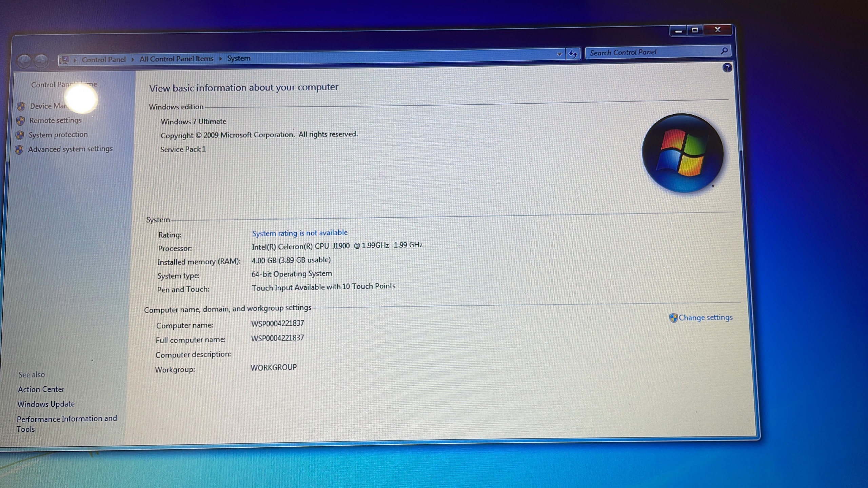The image size is (868, 488).
Task: Open Windows Update link
Action: (x=46, y=404)
